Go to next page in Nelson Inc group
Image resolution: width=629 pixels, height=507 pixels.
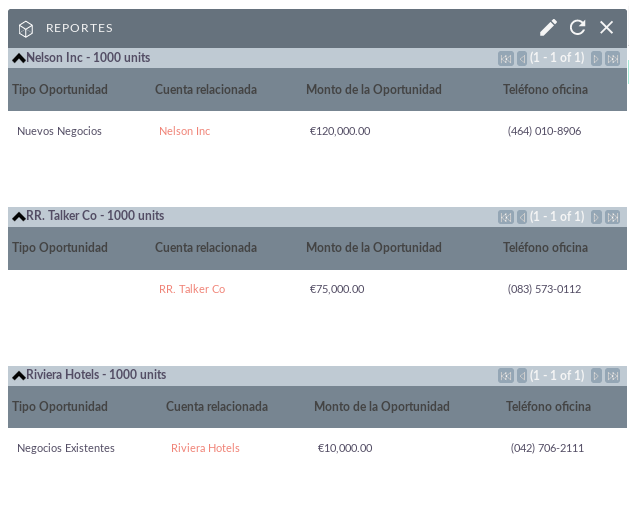click(x=596, y=59)
